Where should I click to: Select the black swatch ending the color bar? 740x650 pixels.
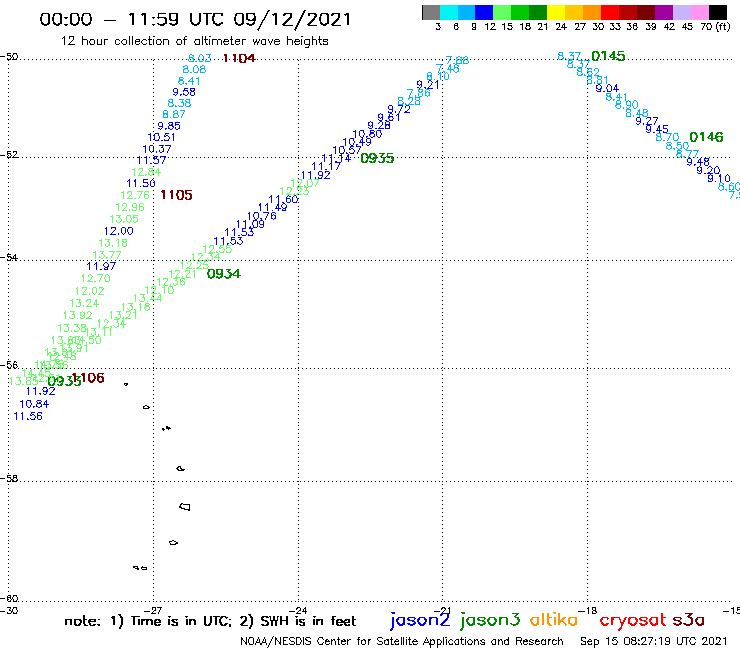[717, 12]
